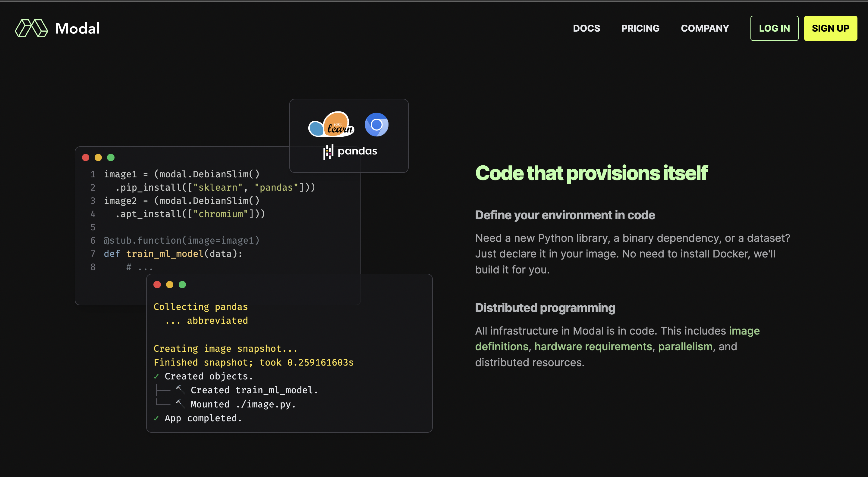Click yellow dot in terminal output window

pos(169,285)
